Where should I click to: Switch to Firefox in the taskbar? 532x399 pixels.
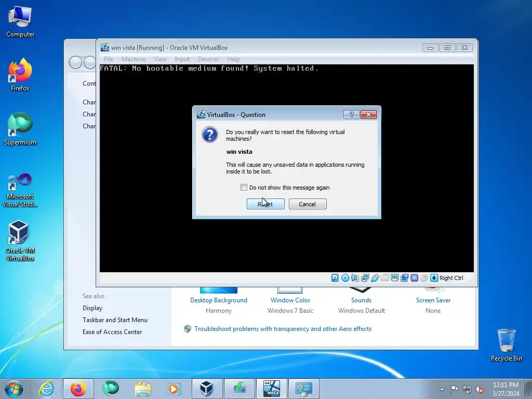pos(78,389)
